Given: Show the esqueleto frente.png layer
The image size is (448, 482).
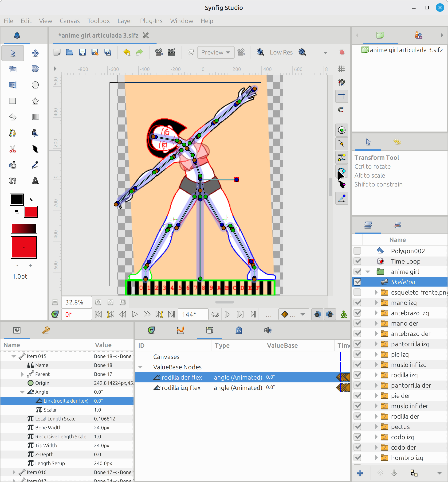Looking at the screenshot, I should (357, 292).
